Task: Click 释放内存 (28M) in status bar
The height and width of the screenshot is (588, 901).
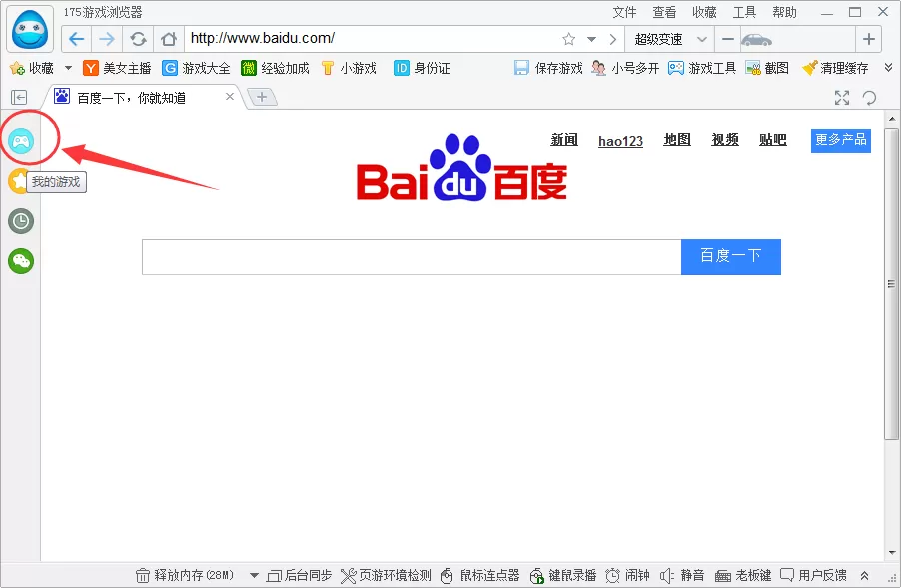Action: pos(185,575)
